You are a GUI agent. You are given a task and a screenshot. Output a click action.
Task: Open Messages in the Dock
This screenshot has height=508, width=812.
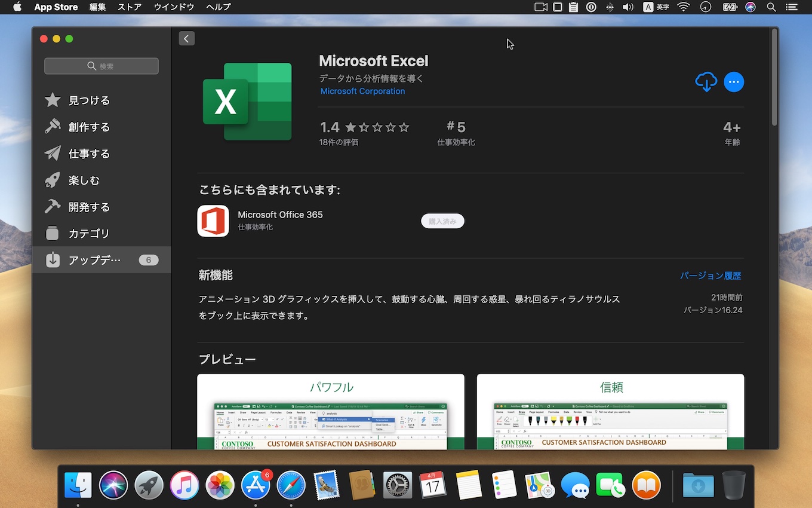575,485
